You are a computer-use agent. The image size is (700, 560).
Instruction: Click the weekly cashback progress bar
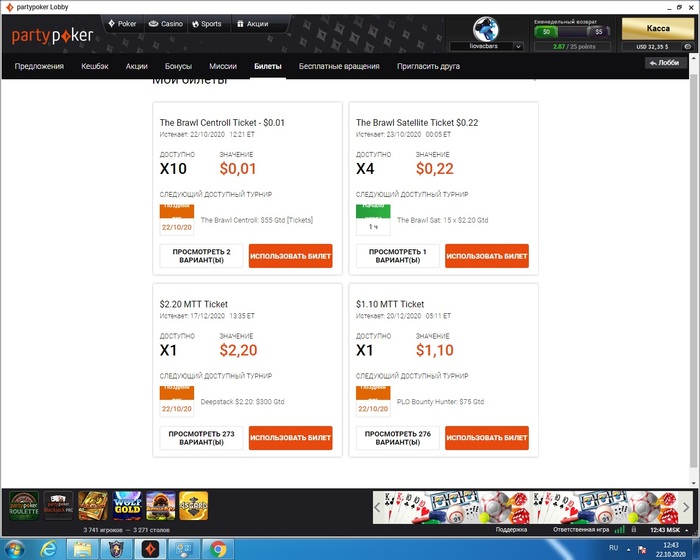(572, 32)
